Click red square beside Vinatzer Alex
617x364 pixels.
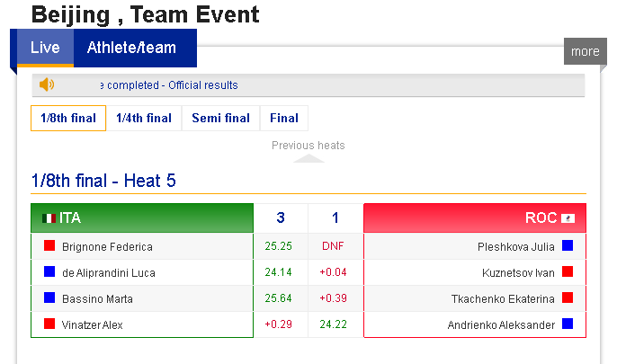tap(49, 324)
